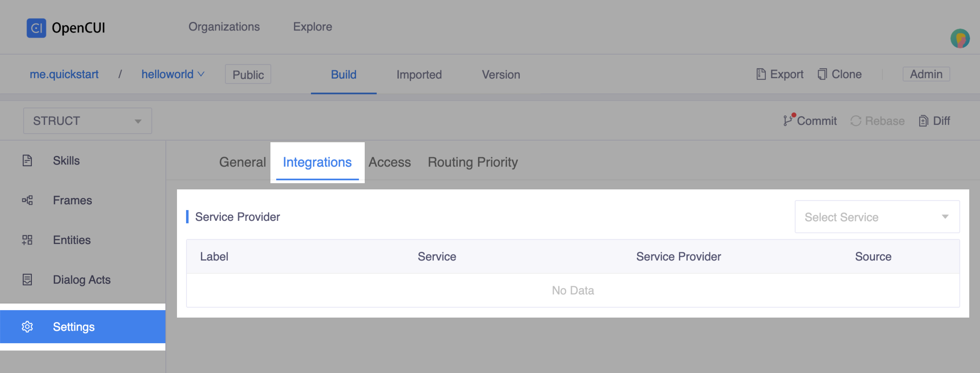Navigate to me.quickstart breadcrumb link
This screenshot has width=980, height=373.
coord(64,74)
